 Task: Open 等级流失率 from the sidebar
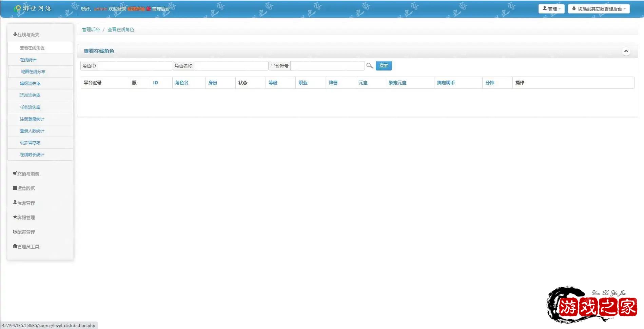pyautogui.click(x=30, y=84)
